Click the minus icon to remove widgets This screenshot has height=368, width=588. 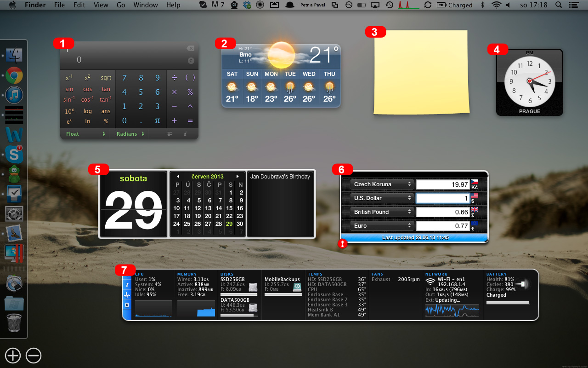click(x=34, y=355)
